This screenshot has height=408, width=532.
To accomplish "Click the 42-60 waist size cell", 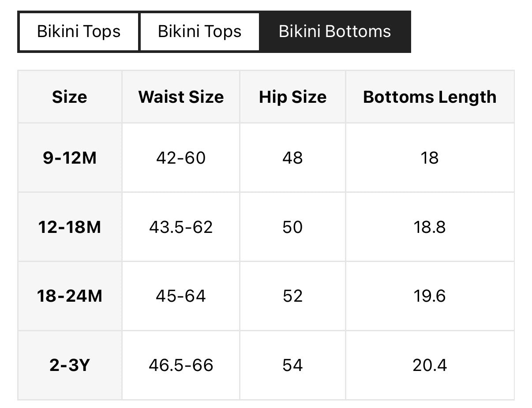I will 181,158.
